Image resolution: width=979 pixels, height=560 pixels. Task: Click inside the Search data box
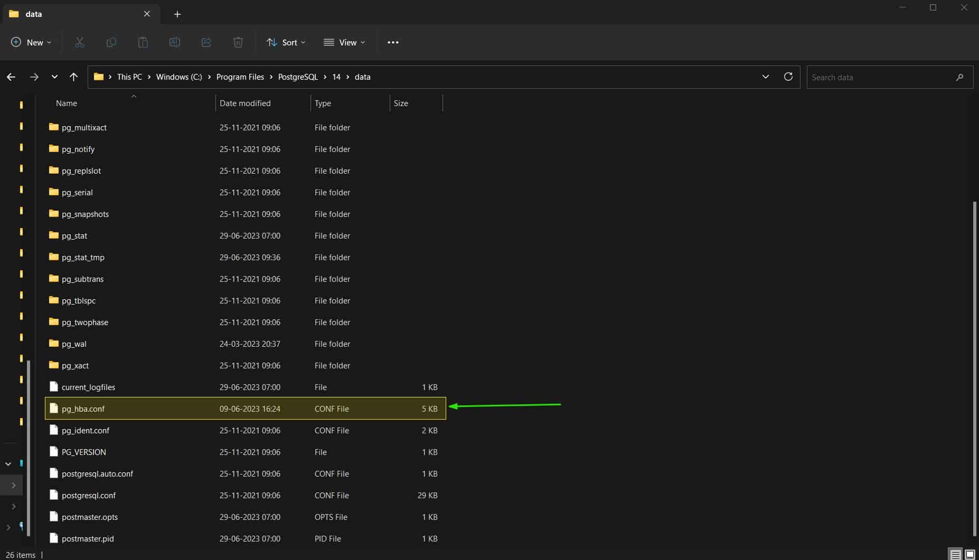tap(882, 77)
